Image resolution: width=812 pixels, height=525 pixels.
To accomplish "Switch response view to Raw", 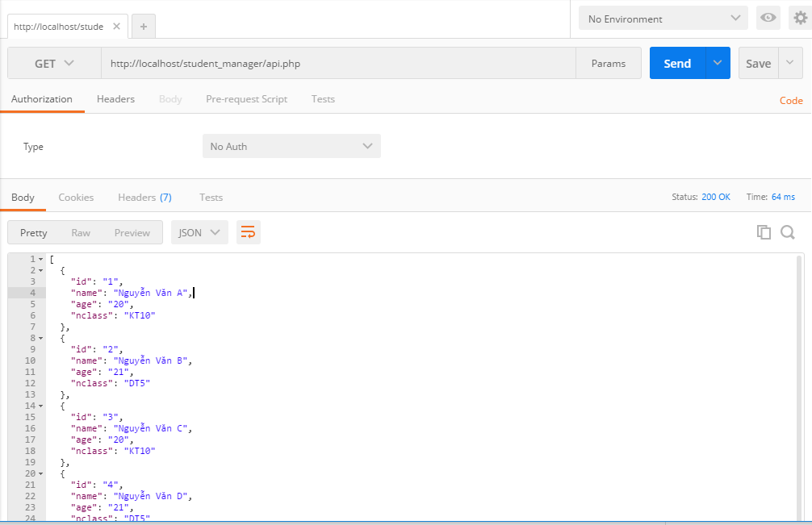I will (81, 232).
